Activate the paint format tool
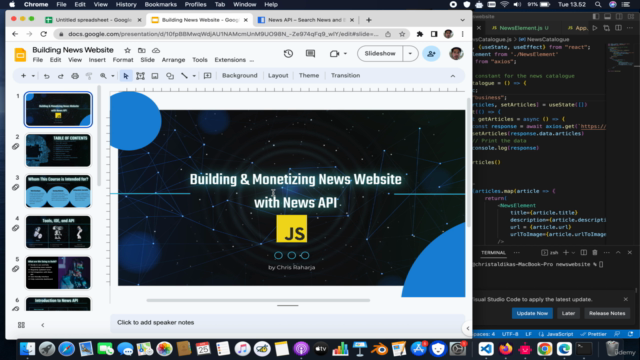 coord(89,76)
